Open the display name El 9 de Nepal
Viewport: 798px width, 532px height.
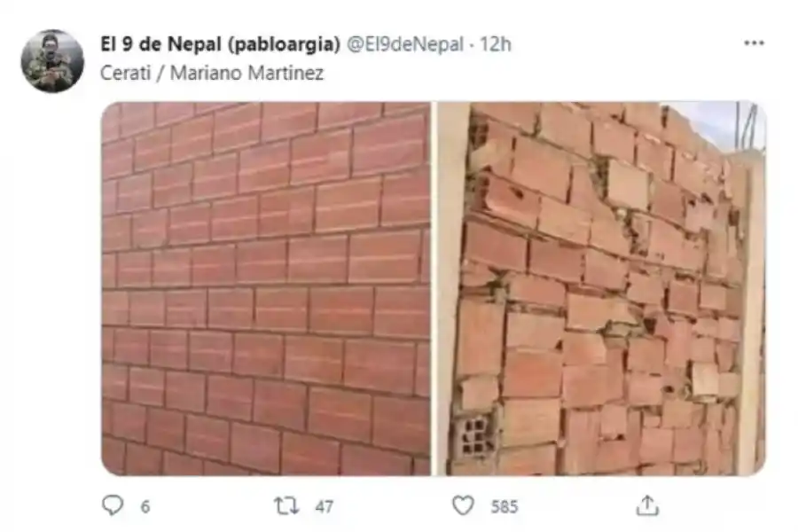coord(161,44)
